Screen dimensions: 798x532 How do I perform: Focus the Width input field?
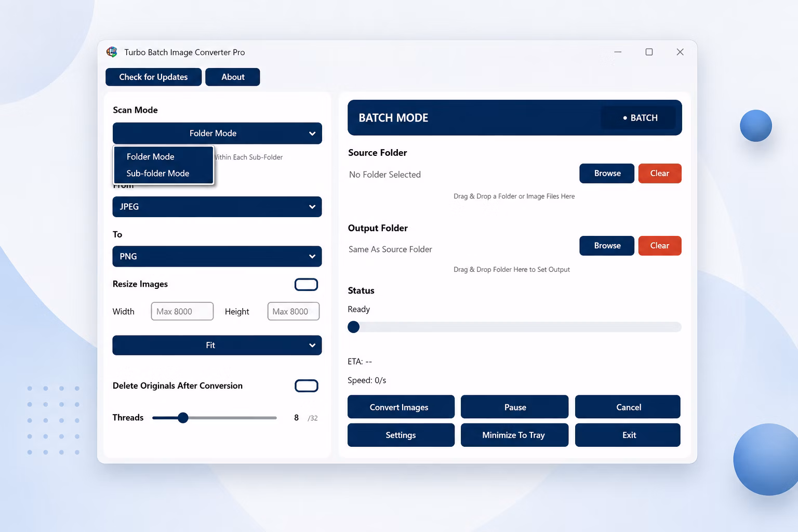(x=182, y=311)
